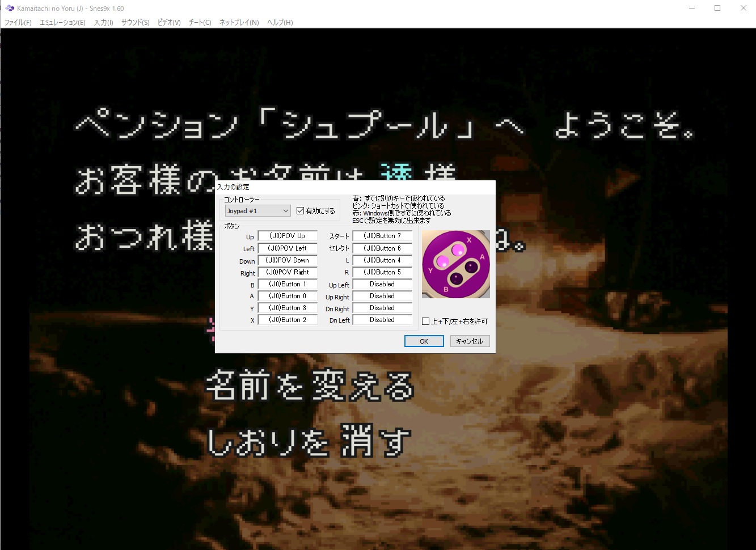Close the Snes9x window
756x550 pixels.
tap(743, 9)
